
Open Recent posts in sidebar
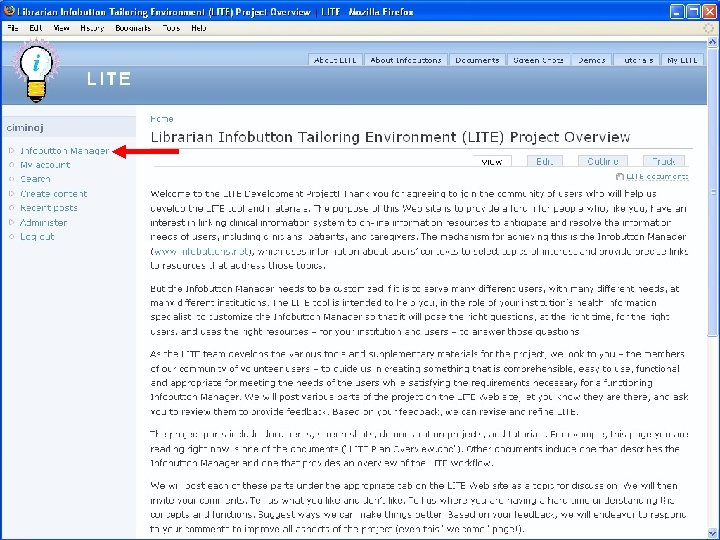pos(49,208)
